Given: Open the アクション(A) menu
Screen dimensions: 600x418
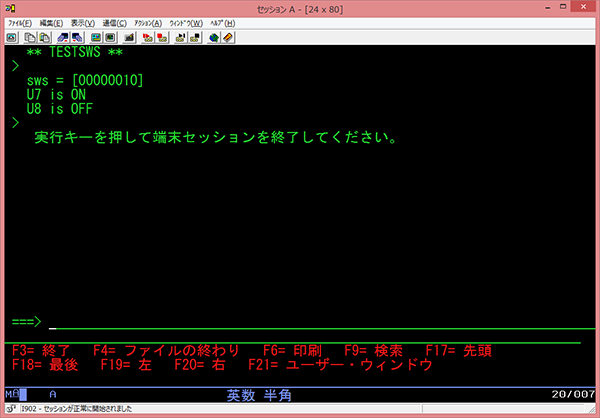Looking at the screenshot, I should pos(148,22).
